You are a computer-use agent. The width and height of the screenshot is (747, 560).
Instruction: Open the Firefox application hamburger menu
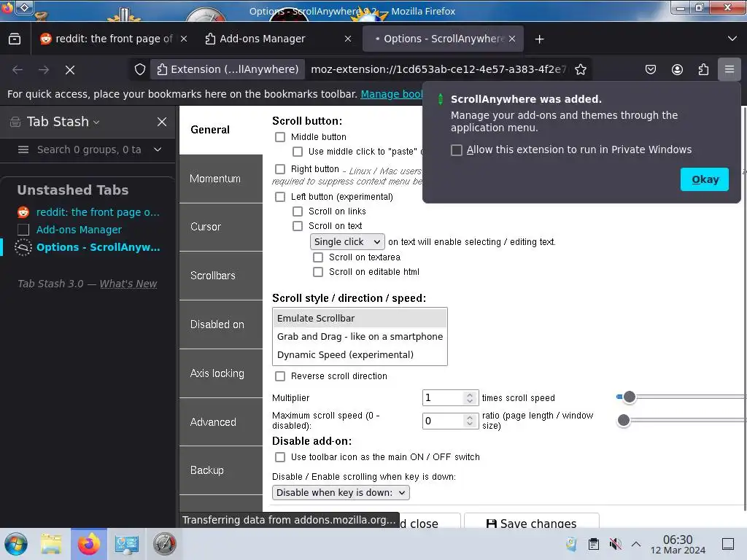pyautogui.click(x=729, y=69)
